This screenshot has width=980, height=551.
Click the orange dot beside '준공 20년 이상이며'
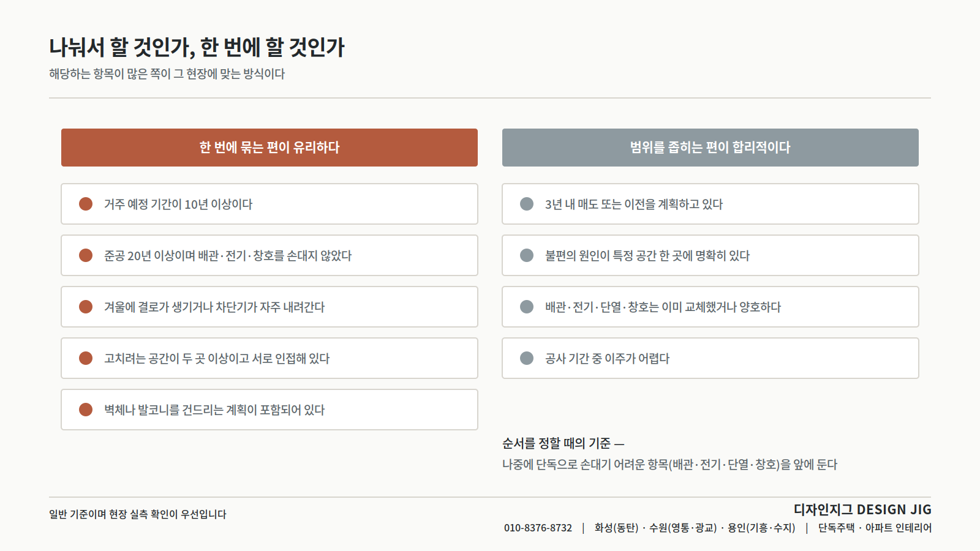pos(86,255)
